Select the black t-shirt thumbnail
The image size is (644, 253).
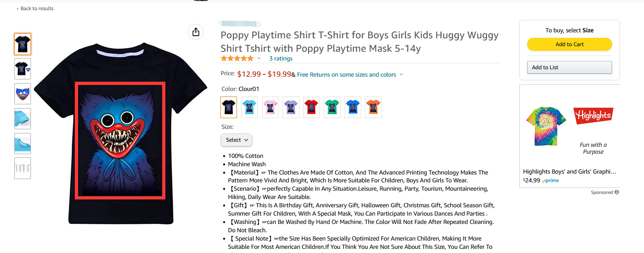click(23, 44)
